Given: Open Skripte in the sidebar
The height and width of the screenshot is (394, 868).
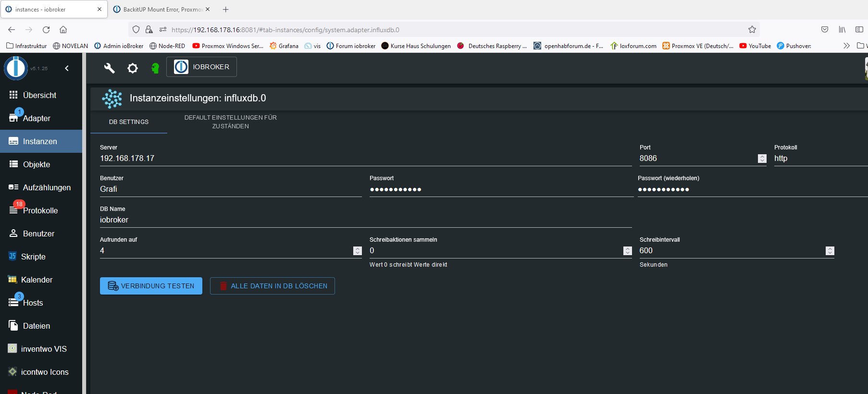Looking at the screenshot, I should (41, 257).
